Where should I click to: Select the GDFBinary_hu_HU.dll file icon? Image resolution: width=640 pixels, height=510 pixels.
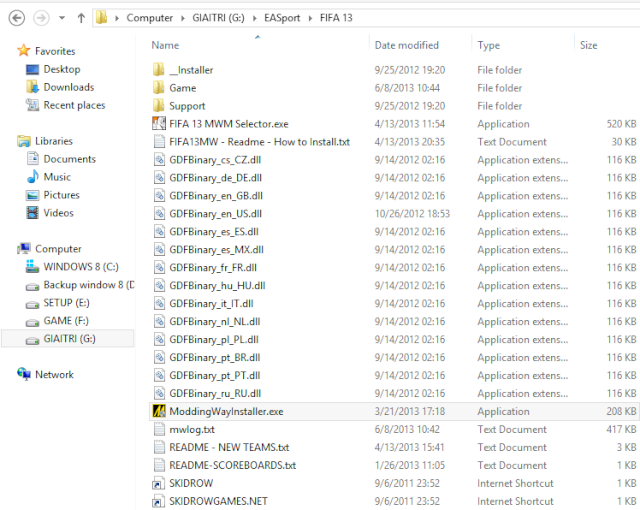(x=159, y=285)
